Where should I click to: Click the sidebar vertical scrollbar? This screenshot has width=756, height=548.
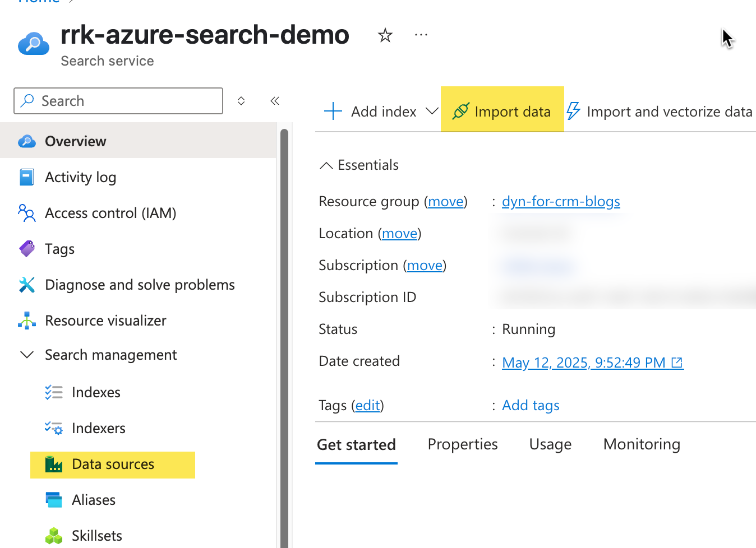click(284, 336)
